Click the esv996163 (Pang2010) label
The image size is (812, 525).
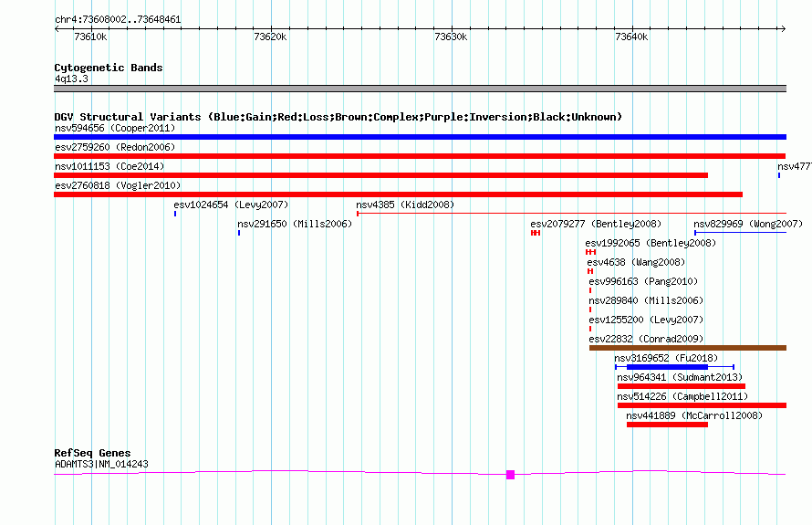(x=643, y=281)
